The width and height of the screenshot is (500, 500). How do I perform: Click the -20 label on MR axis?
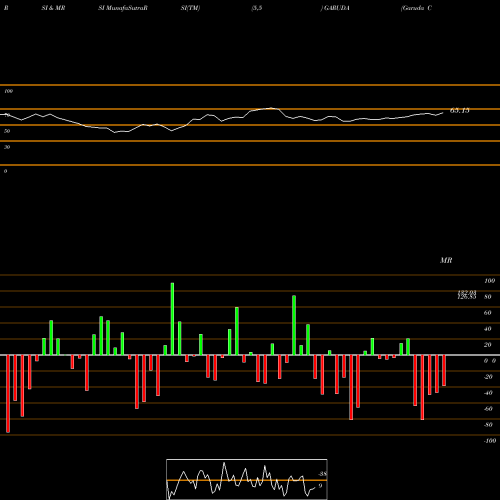click(x=488, y=377)
